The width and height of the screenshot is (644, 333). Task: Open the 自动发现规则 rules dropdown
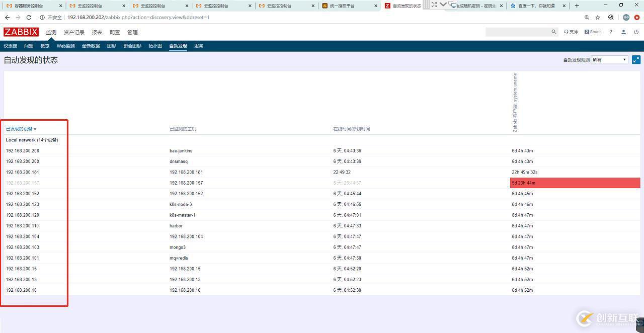point(609,59)
